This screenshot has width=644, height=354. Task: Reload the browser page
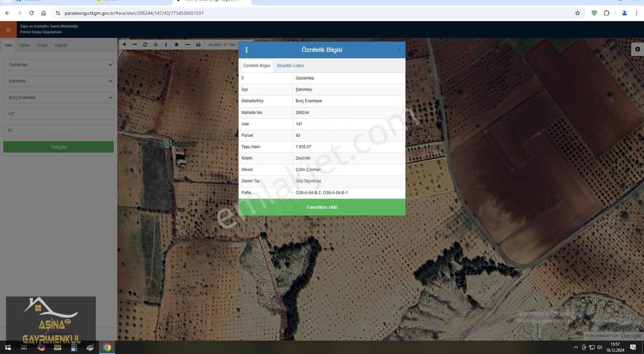coord(31,13)
